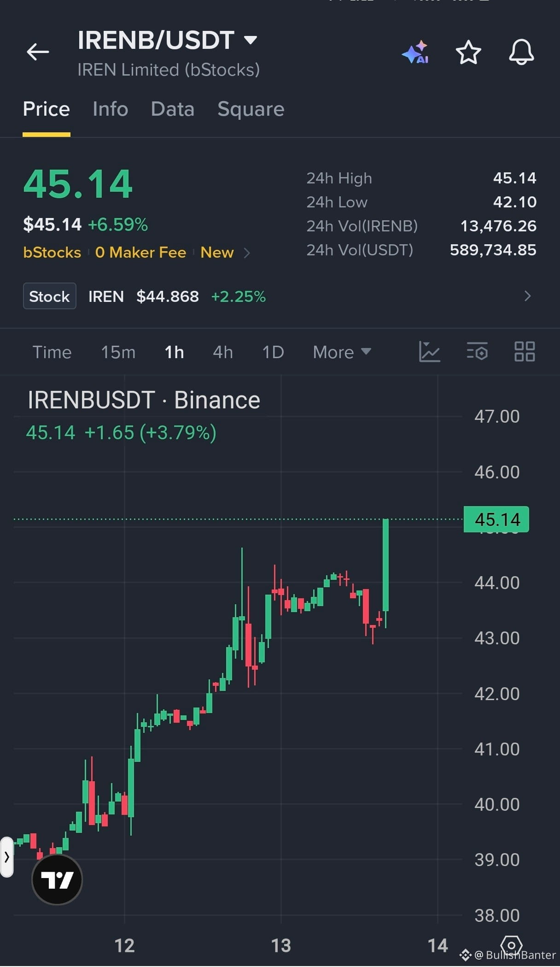The height and width of the screenshot is (967, 560).
Task: Switch to the Data tab
Action: coord(173,109)
